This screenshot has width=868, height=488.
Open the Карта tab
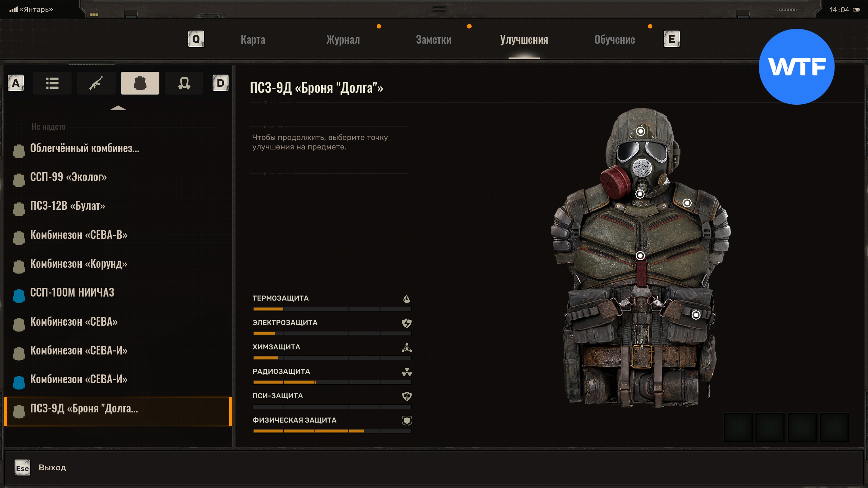tap(253, 40)
